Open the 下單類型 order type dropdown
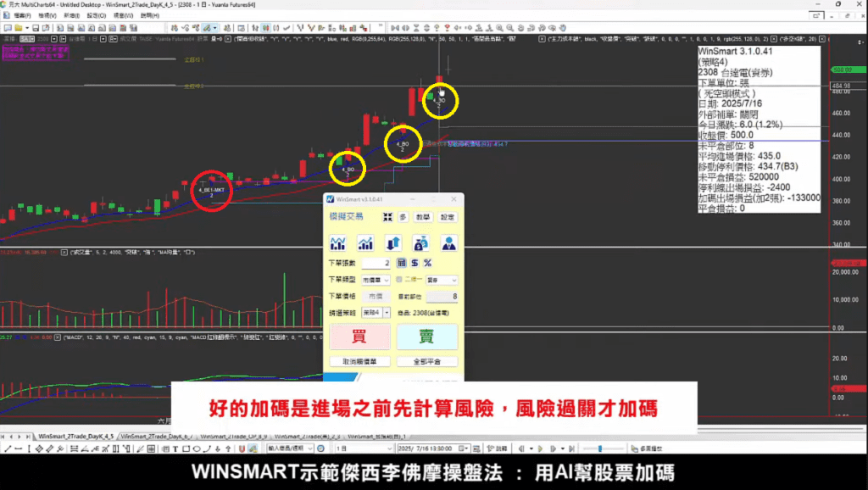The height and width of the screenshot is (490, 868). click(376, 280)
